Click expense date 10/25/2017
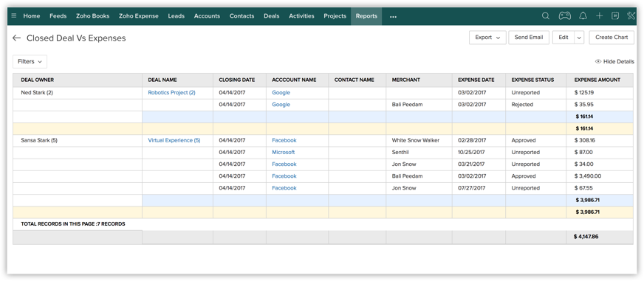This screenshot has width=644, height=281. tap(471, 152)
